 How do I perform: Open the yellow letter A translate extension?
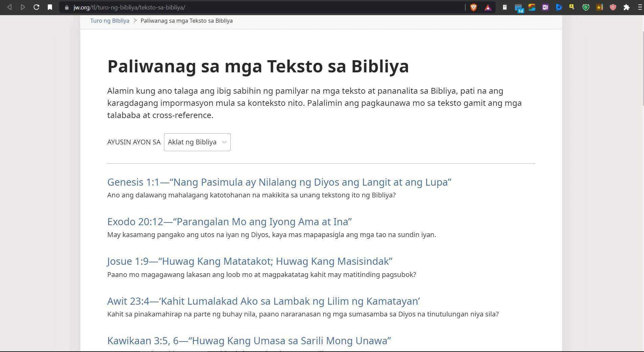572,7
